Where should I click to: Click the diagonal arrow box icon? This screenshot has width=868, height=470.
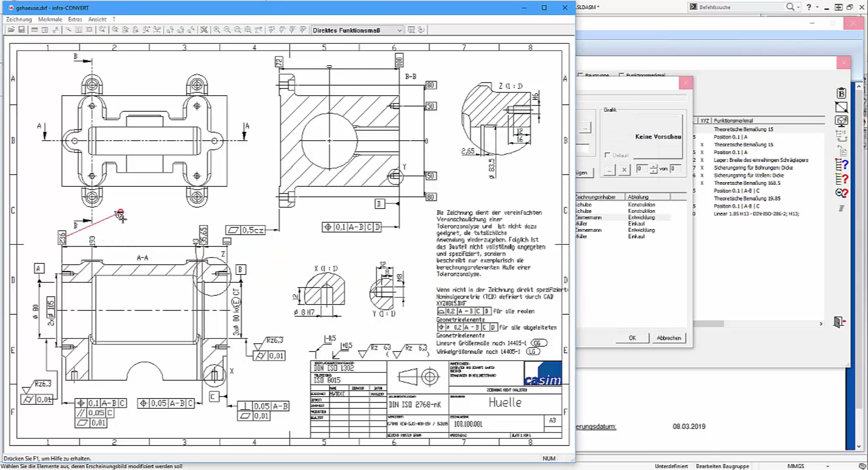(x=841, y=107)
